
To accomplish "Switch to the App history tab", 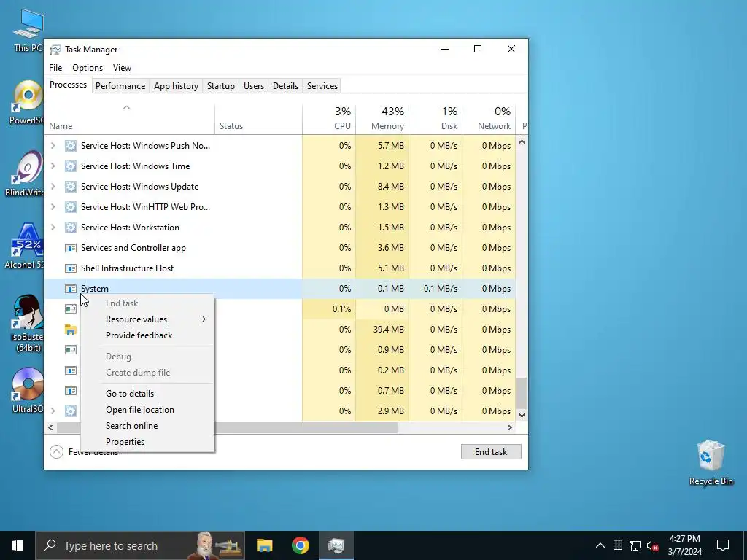I will click(x=176, y=86).
